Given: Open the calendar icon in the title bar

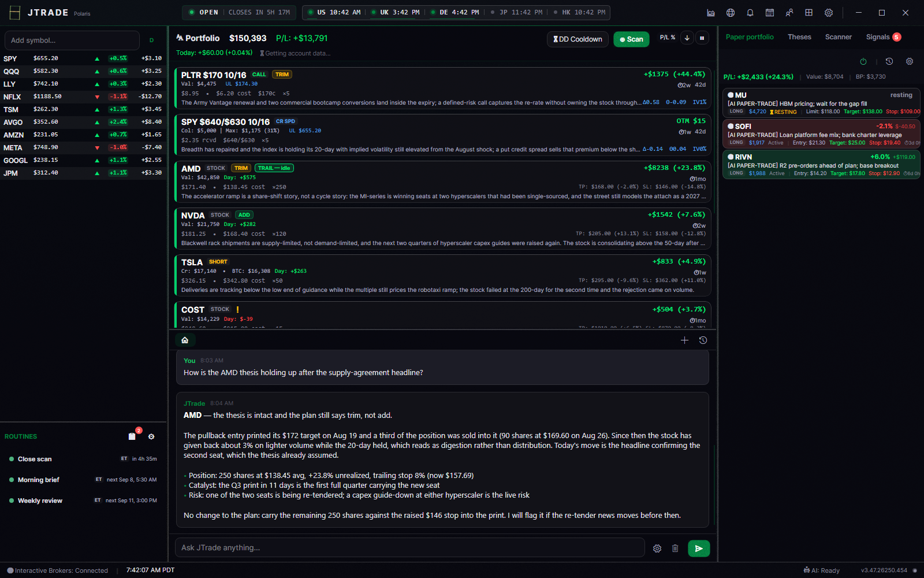Looking at the screenshot, I should pos(770,13).
